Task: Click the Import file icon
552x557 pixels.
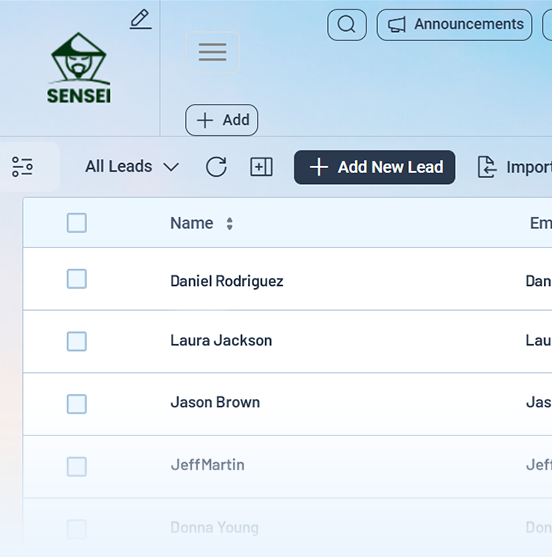Action: click(487, 167)
